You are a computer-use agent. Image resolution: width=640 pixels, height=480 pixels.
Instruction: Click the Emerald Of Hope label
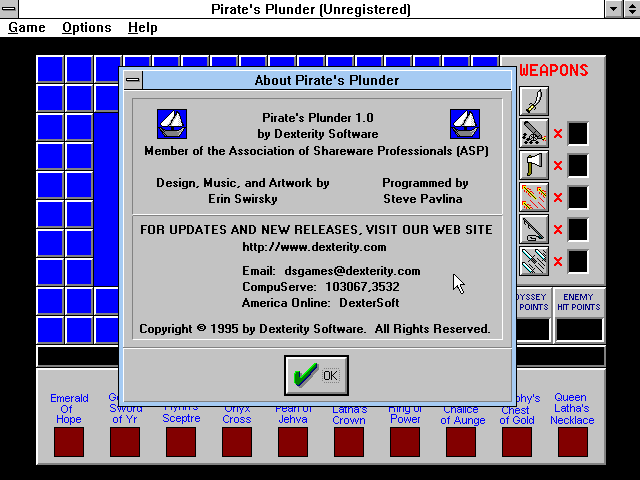click(69, 409)
